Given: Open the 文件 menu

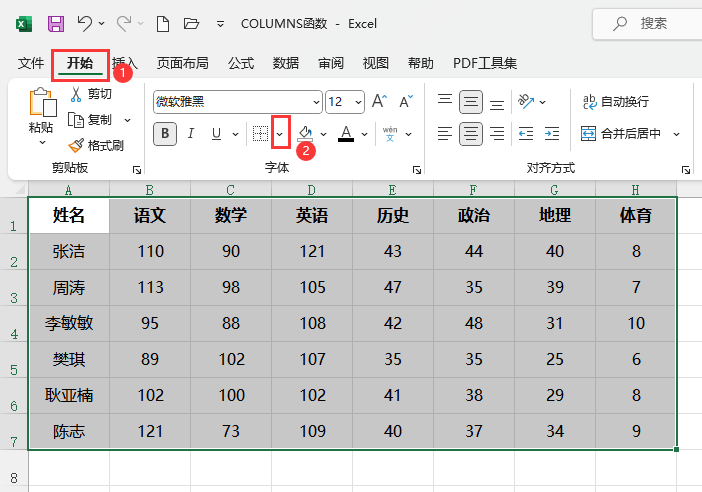Looking at the screenshot, I should tap(31, 63).
